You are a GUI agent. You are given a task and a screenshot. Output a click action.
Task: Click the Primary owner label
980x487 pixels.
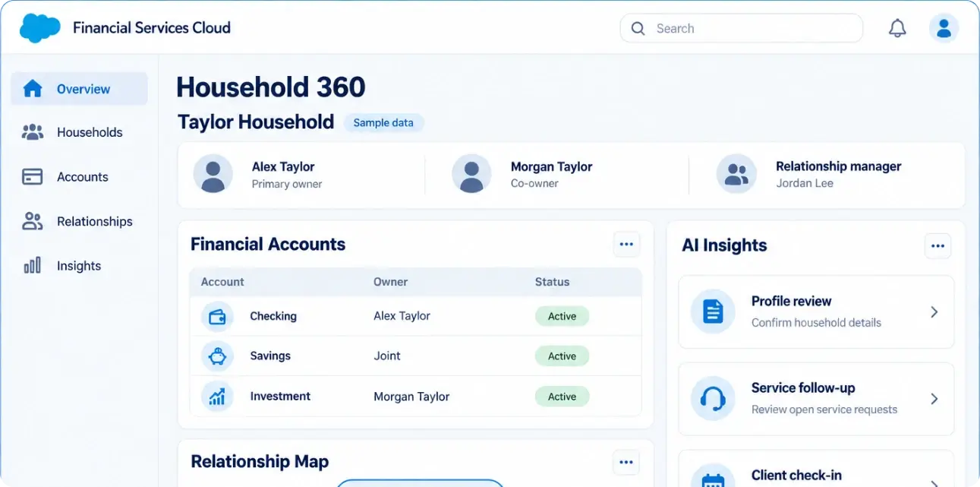point(287,184)
